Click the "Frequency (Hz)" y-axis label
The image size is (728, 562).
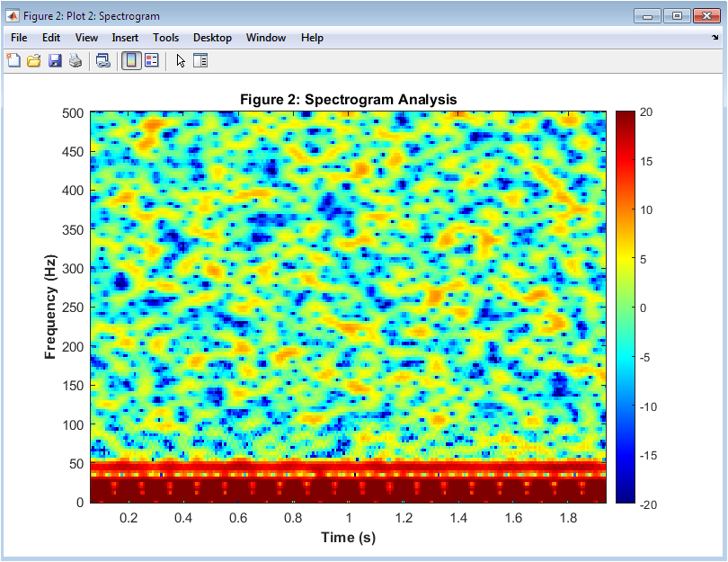(x=51, y=307)
